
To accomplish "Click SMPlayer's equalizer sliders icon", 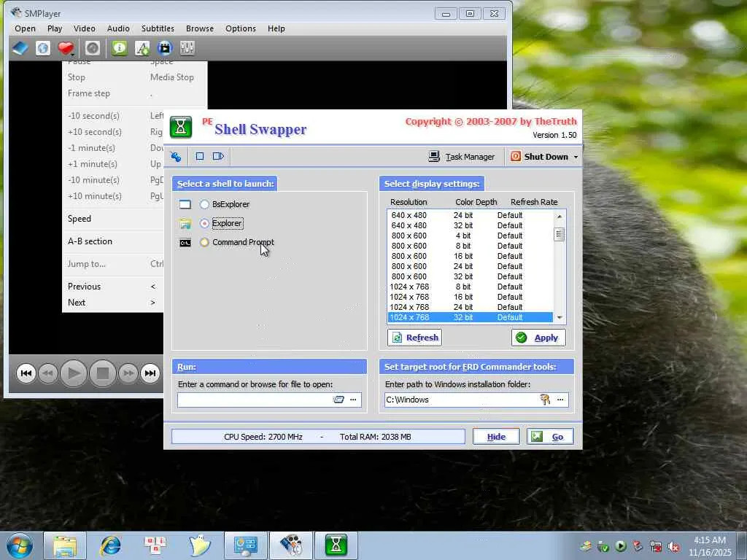I will click(187, 48).
